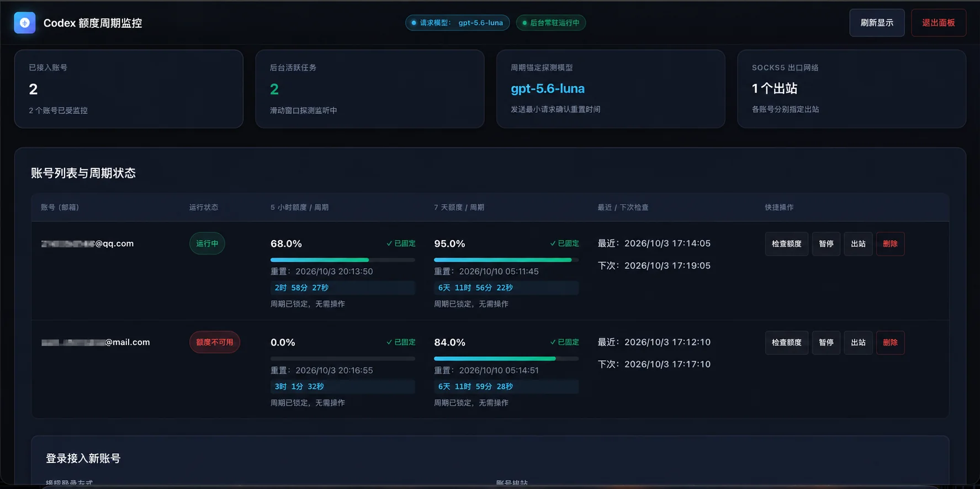Click the gpt-5.6-luna model text in card
The image size is (980, 489).
548,88
